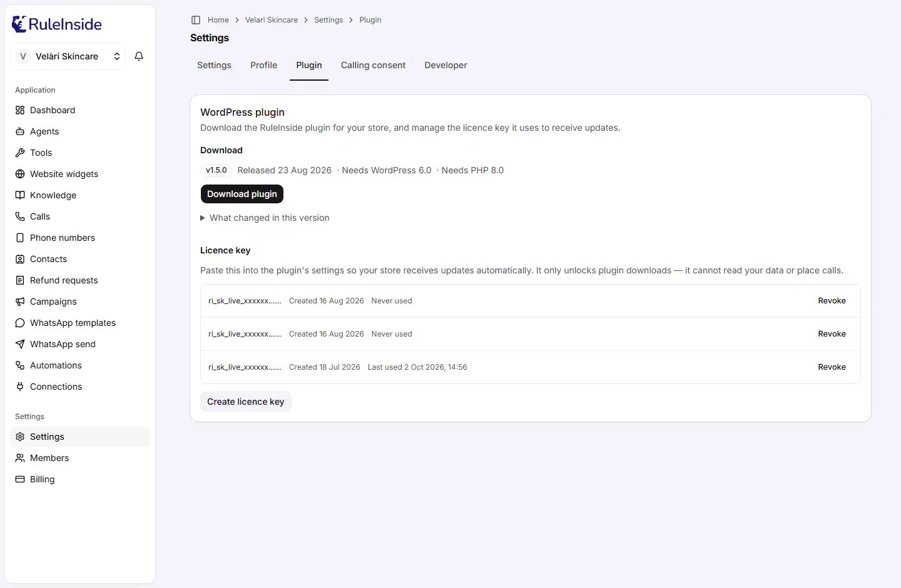Click the Campaigns megaphone icon
The image size is (901, 588).
[x=20, y=302]
